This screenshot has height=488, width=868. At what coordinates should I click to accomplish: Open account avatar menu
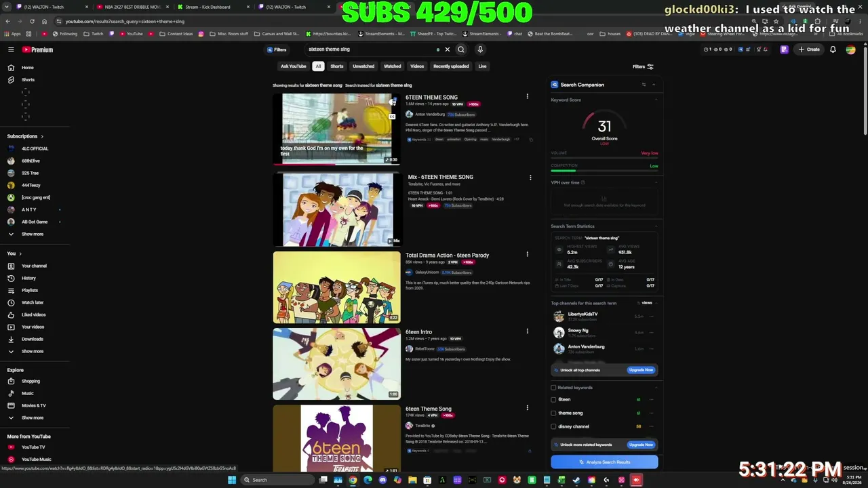pyautogui.click(x=852, y=49)
